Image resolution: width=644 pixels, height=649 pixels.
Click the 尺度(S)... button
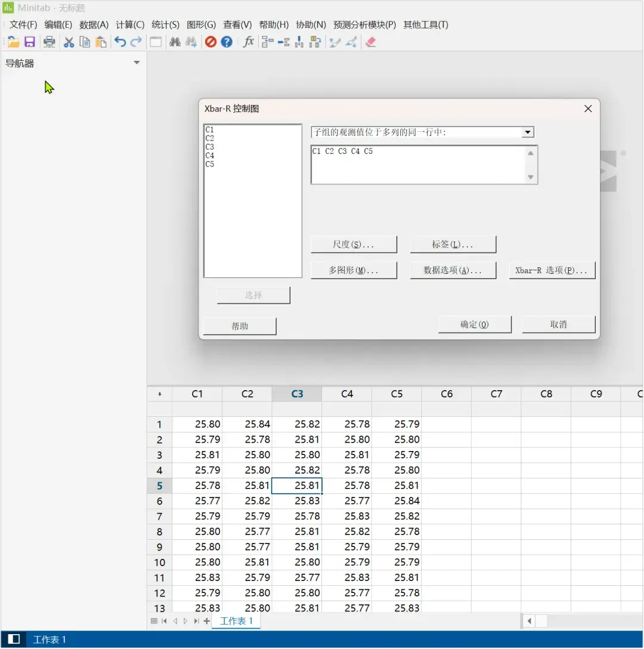354,245
